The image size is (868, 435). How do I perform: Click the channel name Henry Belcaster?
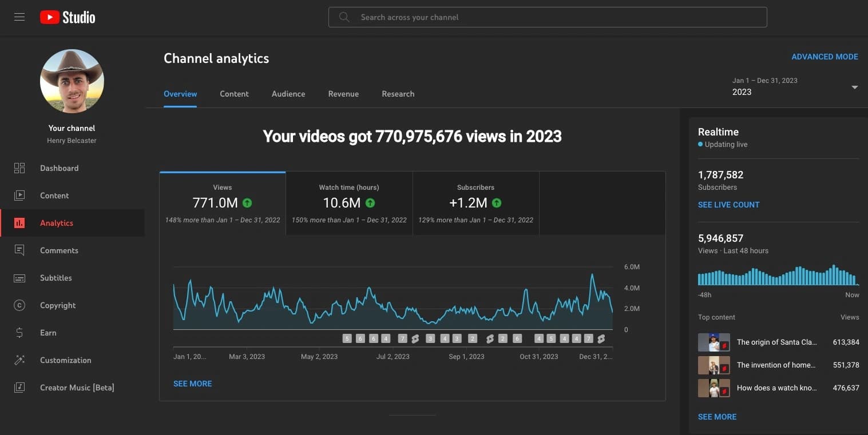coord(72,141)
